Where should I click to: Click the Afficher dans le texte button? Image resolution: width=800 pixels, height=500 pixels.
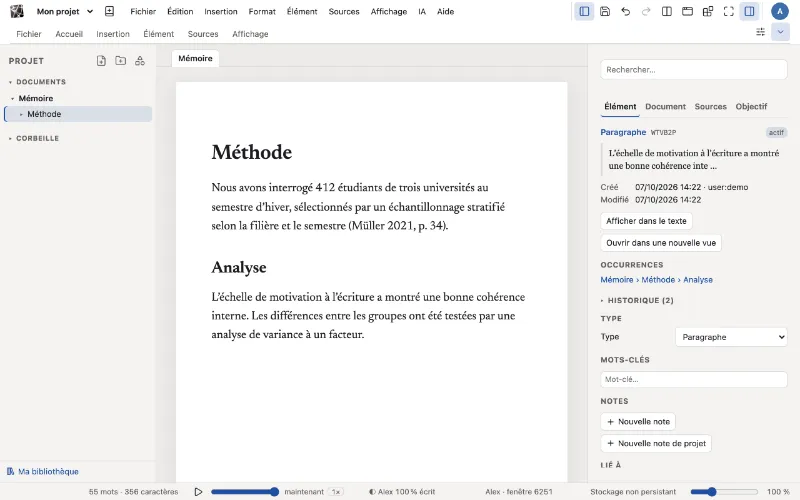point(646,221)
